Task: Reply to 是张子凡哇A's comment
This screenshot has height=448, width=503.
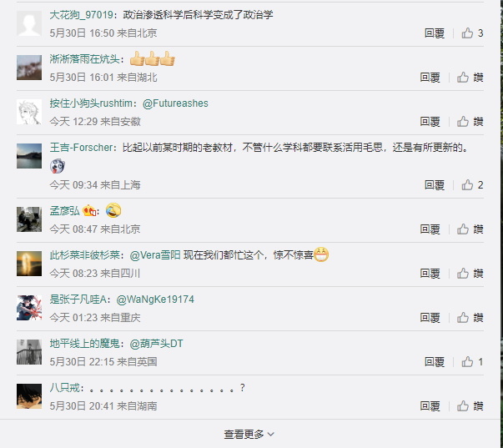Action: click(x=430, y=318)
